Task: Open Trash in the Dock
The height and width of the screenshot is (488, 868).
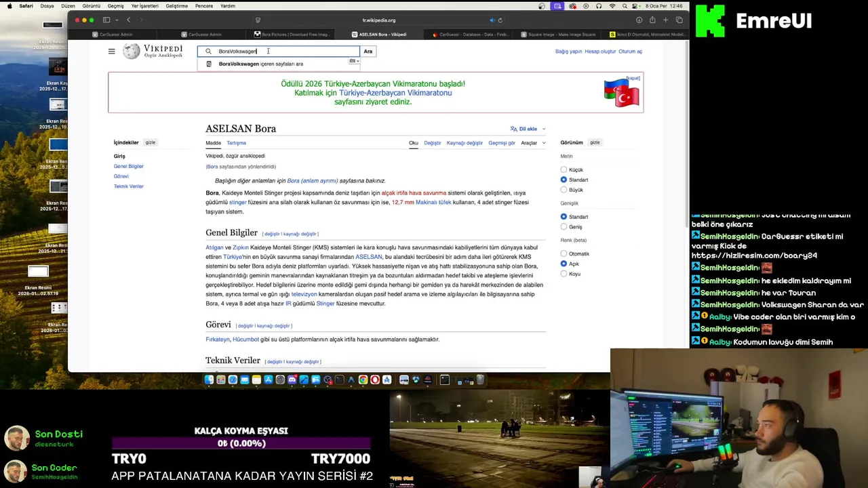Action: (x=480, y=380)
